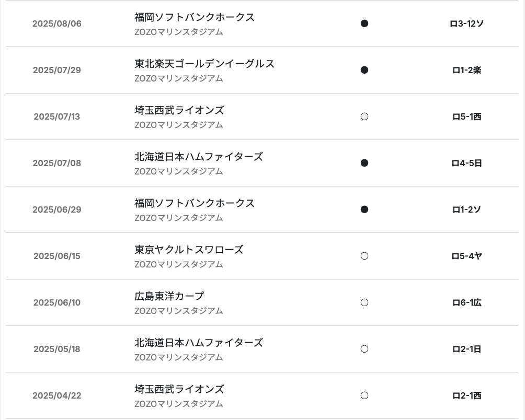Select 広島東洋カープ opponent entry
Image resolution: width=525 pixels, height=420 pixels.
[x=169, y=296]
